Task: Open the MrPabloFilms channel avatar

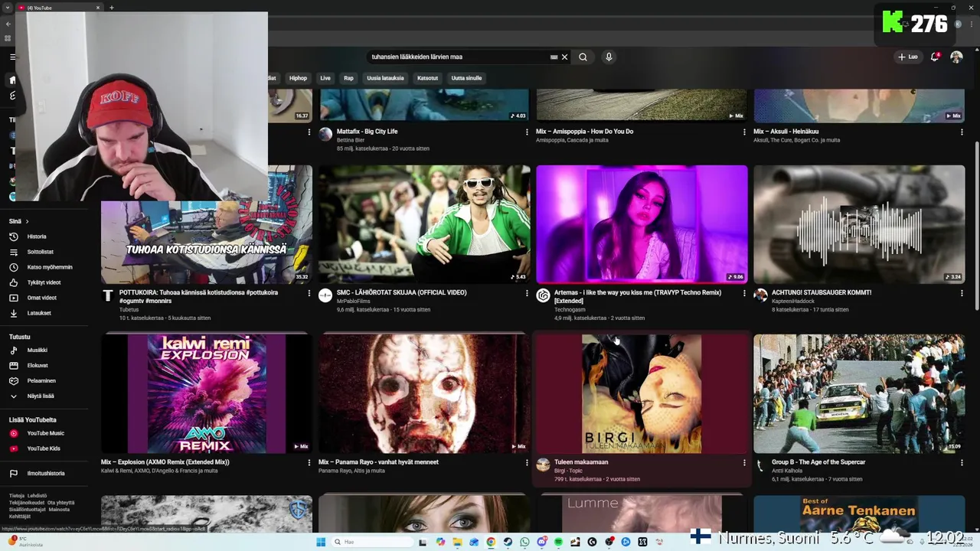Action: [325, 295]
